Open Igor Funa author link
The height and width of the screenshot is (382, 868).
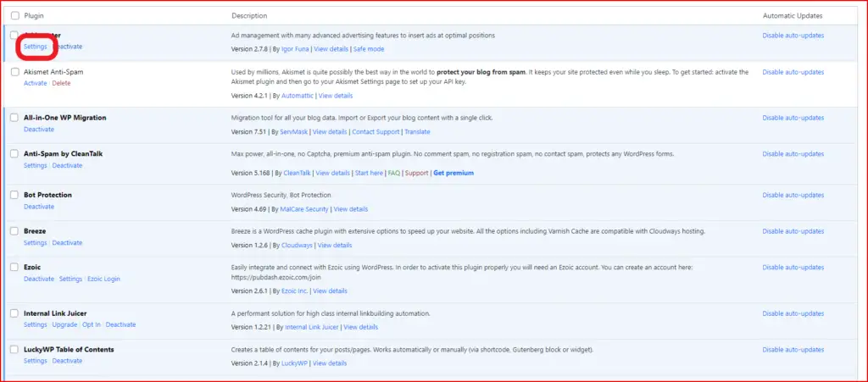pos(296,49)
